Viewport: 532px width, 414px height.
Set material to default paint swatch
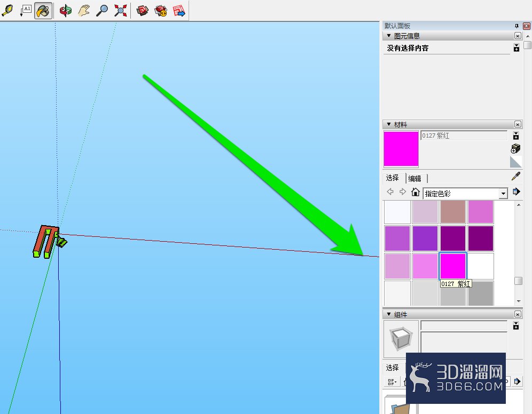(516, 162)
